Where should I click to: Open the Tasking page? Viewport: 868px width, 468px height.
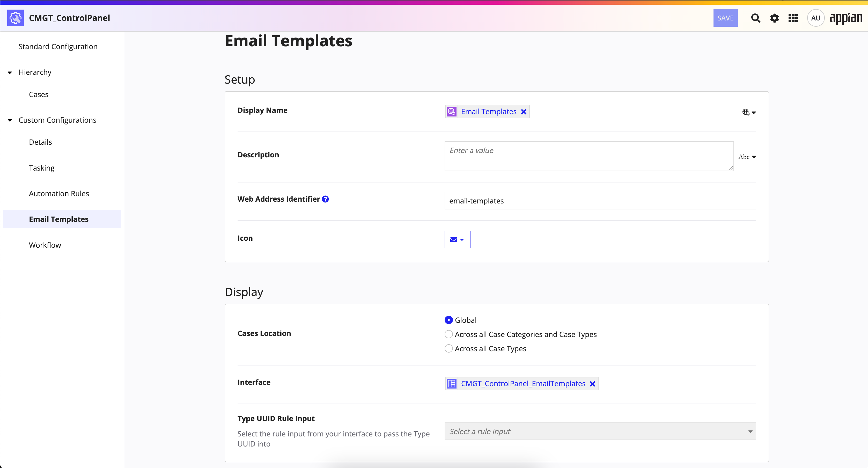[42, 168]
